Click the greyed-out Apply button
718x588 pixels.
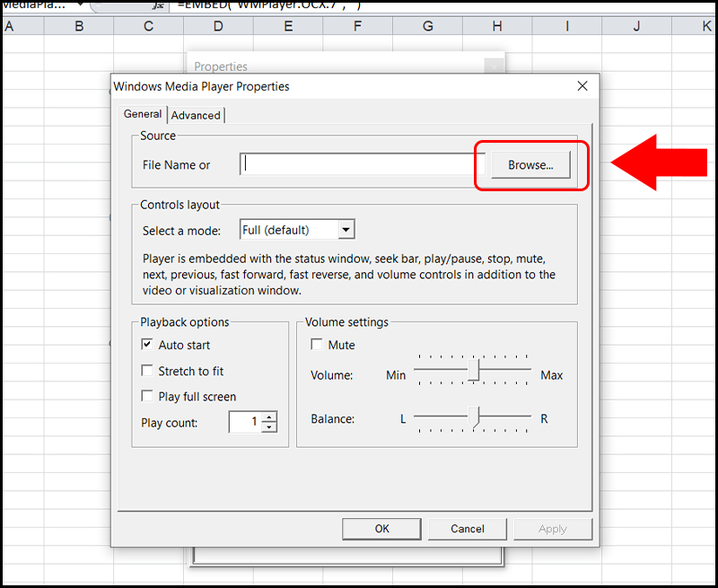point(553,529)
